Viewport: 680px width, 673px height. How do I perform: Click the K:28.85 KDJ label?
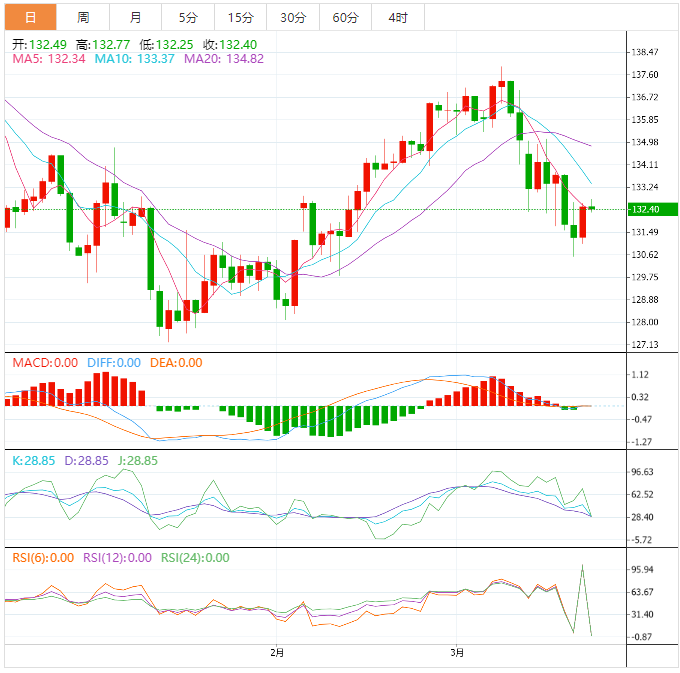click(x=34, y=461)
